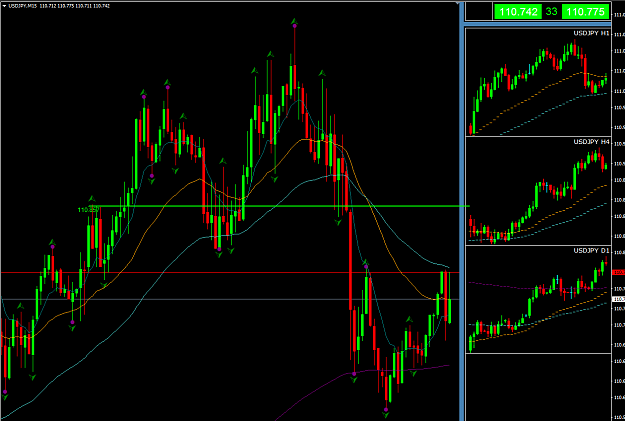The width and height of the screenshot is (625, 421).
Task: Click the purple fractal dot at the highest wick
Action: (x=294, y=26)
